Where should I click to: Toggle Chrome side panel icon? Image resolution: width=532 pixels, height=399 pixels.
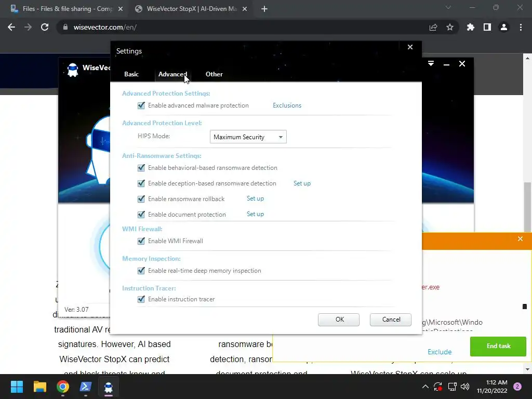point(487,27)
